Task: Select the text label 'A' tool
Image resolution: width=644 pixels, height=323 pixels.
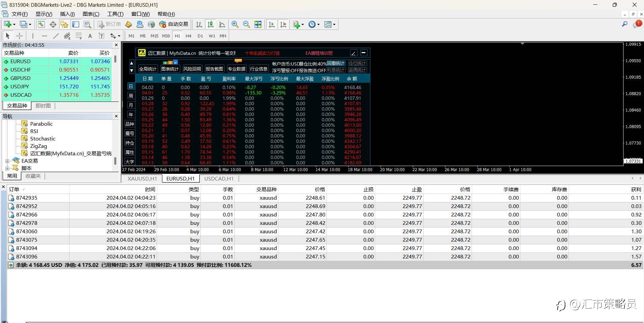Action: [x=90, y=36]
